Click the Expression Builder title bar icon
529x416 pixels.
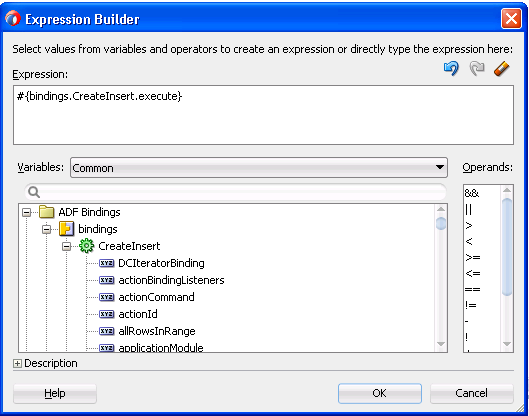pos(13,19)
